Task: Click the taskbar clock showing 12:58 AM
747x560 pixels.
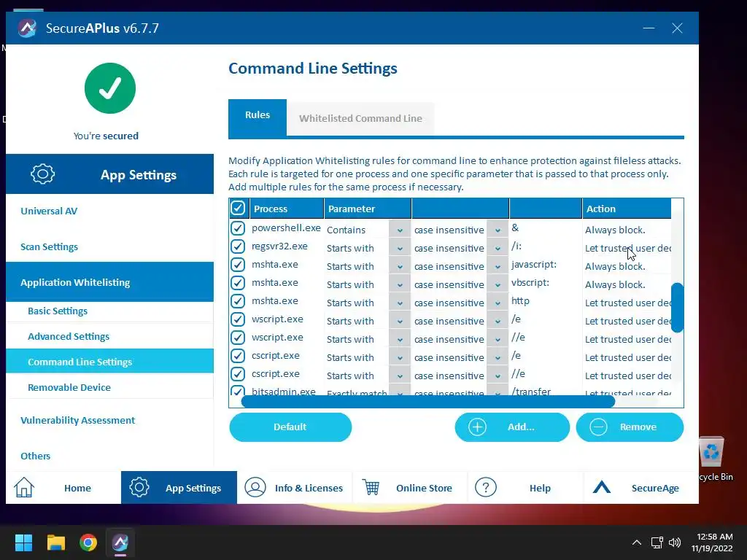Action: click(712, 542)
